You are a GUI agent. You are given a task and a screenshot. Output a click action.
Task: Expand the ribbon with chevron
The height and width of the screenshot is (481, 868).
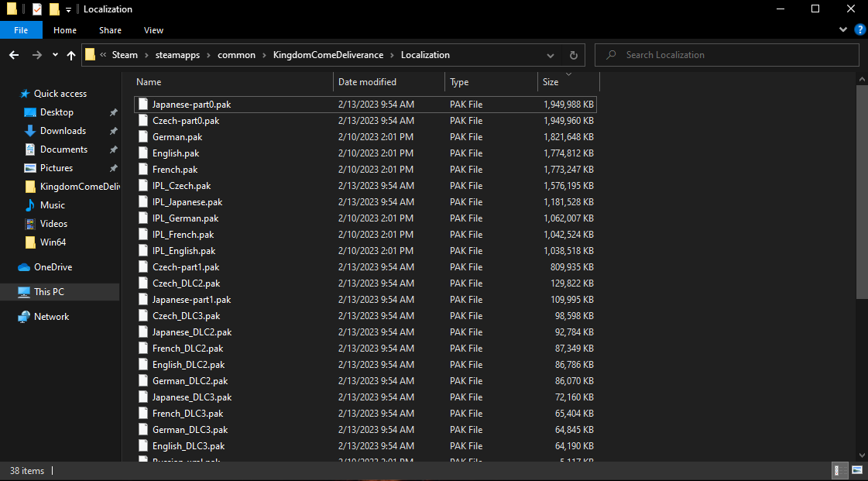(x=843, y=30)
